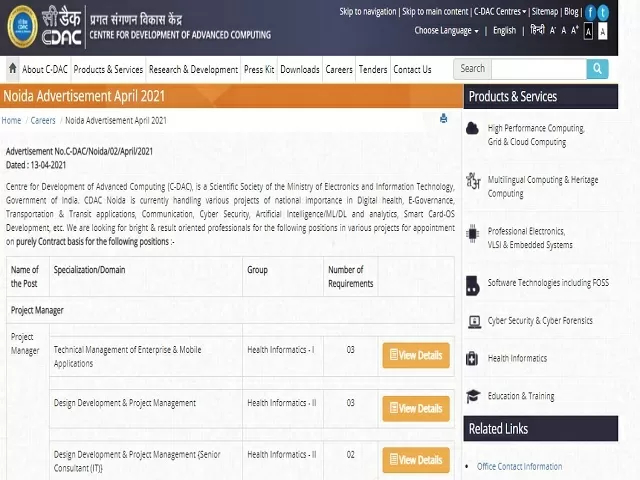Open the Blog link
The width and height of the screenshot is (640, 480).
[571, 11]
